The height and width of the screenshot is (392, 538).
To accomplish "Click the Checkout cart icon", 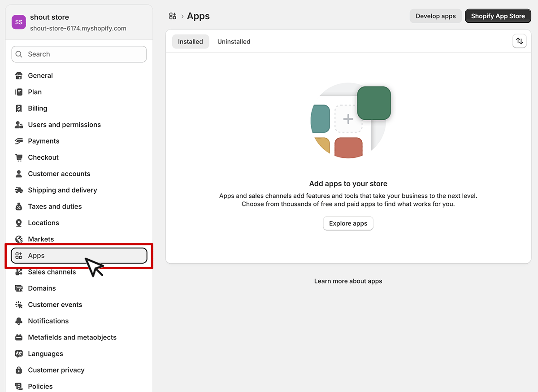I will click(x=18, y=157).
